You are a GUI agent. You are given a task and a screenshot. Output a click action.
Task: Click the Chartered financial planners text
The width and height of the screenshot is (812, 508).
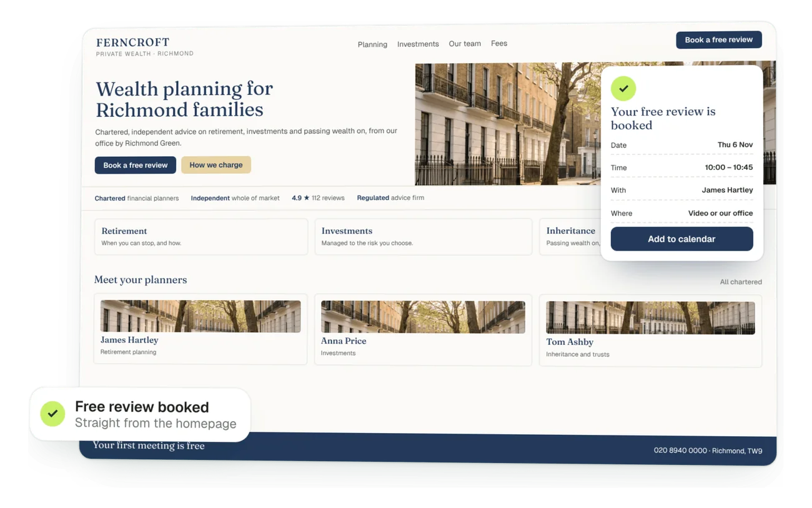click(137, 198)
